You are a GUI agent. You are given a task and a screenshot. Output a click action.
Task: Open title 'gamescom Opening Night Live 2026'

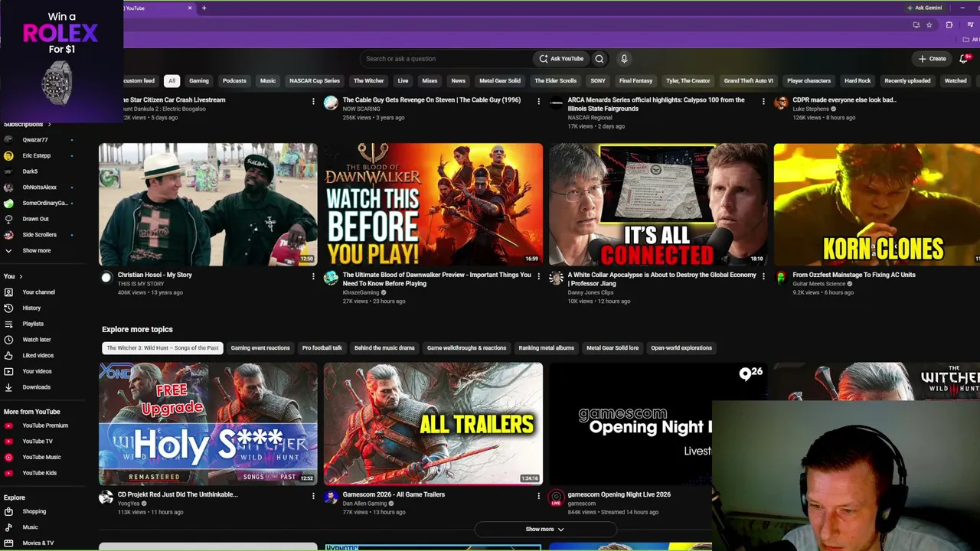[x=619, y=495]
